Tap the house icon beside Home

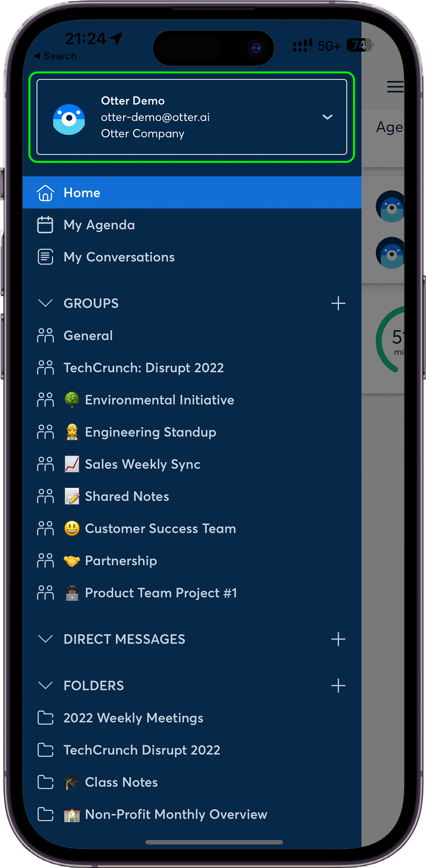(x=45, y=192)
